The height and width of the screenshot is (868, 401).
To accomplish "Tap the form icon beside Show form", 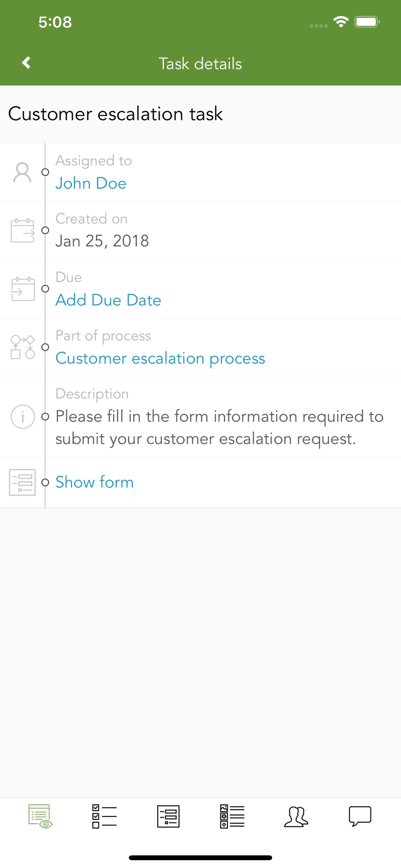I will pyautogui.click(x=23, y=482).
